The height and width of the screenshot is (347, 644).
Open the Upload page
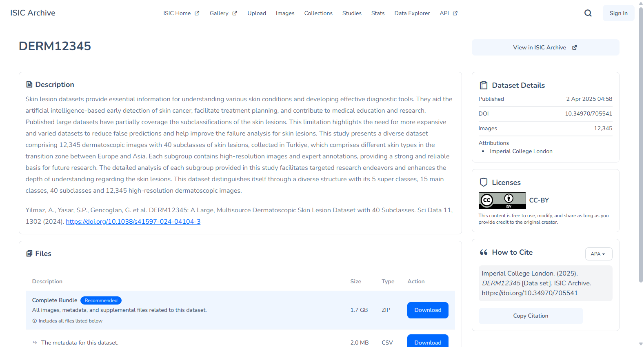click(257, 13)
